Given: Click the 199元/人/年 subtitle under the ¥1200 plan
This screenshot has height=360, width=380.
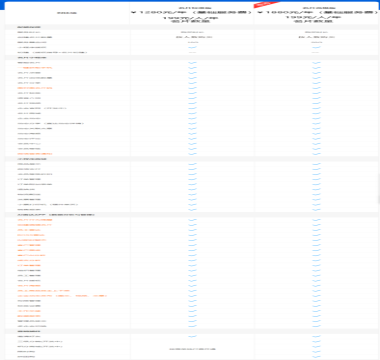Looking at the screenshot, I should [x=191, y=17].
